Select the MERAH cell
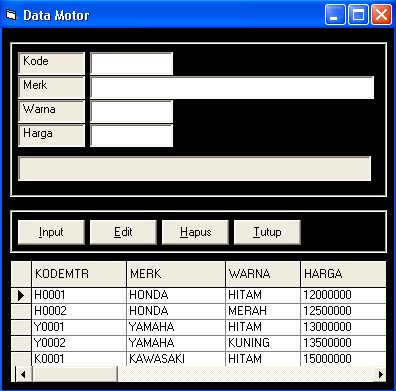 [x=263, y=311]
